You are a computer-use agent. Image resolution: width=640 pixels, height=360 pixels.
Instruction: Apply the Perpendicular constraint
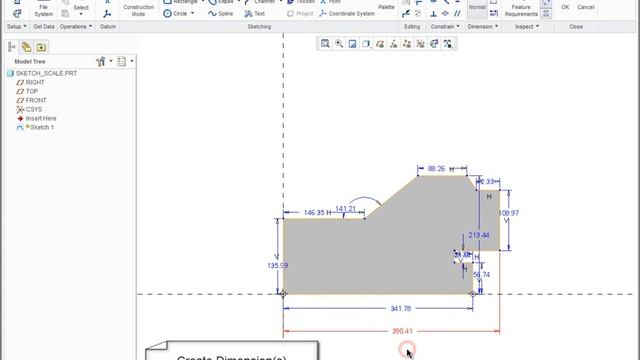coord(433,13)
